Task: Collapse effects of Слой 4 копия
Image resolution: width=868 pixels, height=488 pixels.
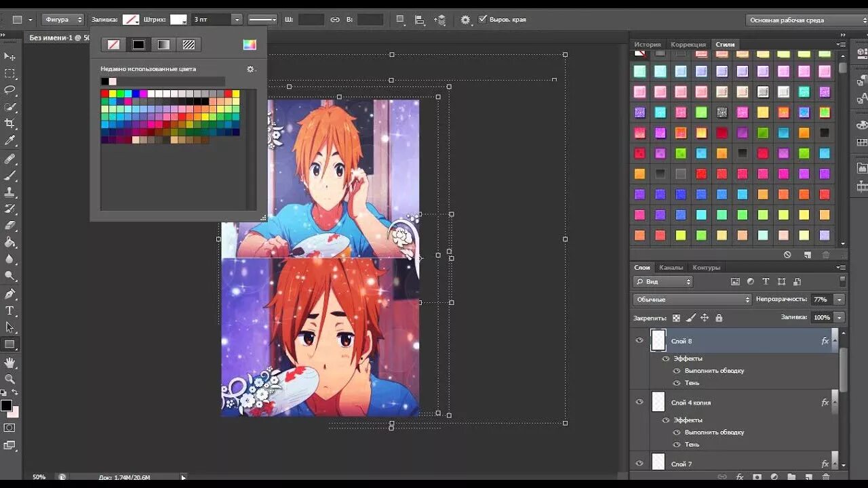Action: [x=835, y=403]
